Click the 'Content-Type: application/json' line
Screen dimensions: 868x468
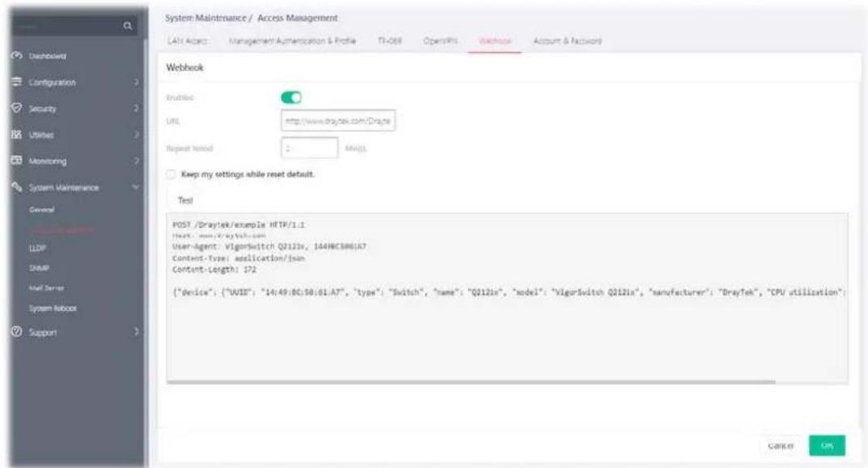(239, 258)
